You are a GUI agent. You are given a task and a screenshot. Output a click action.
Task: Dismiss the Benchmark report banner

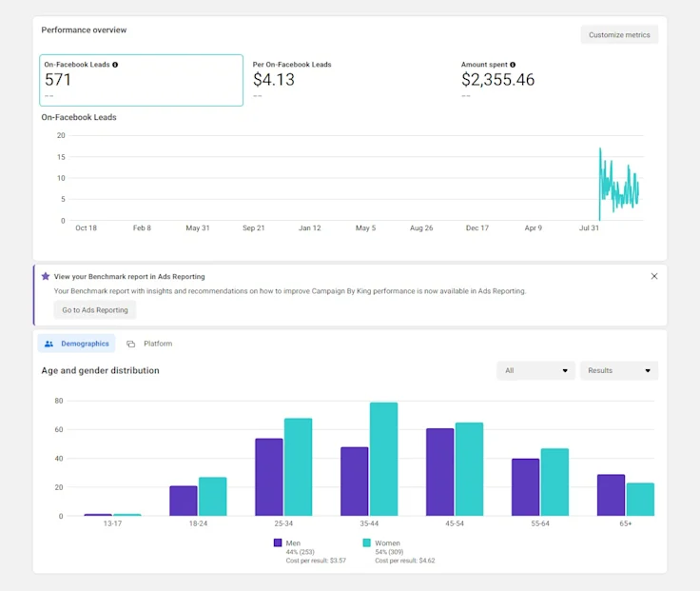pos(654,276)
